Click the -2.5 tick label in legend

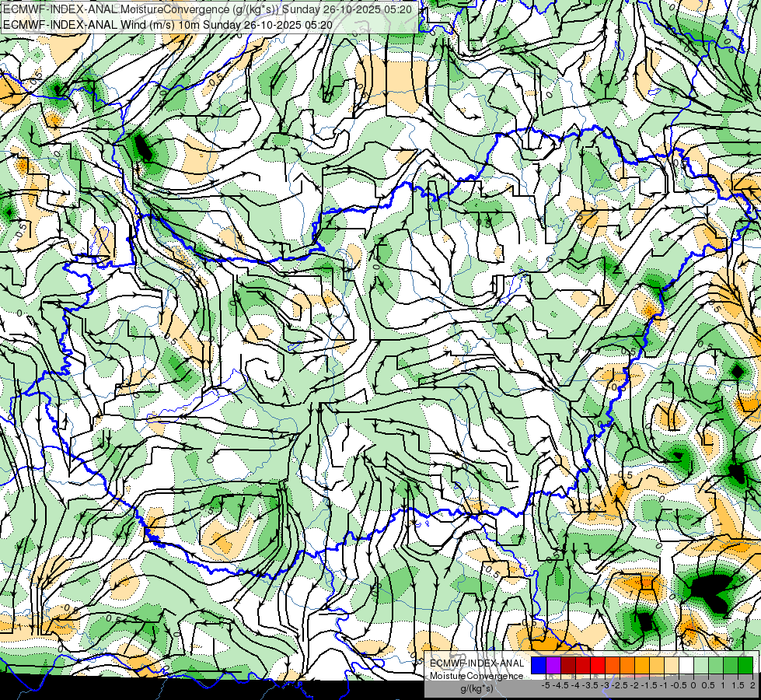[x=620, y=685]
